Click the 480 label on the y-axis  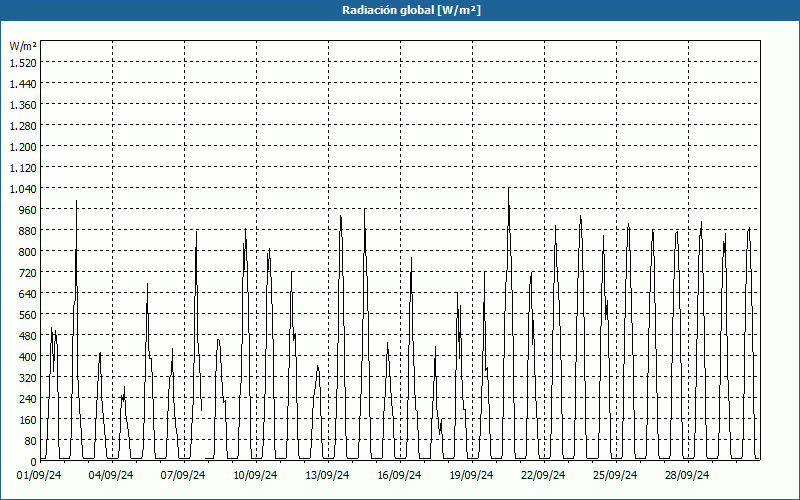pyautogui.click(x=26, y=336)
